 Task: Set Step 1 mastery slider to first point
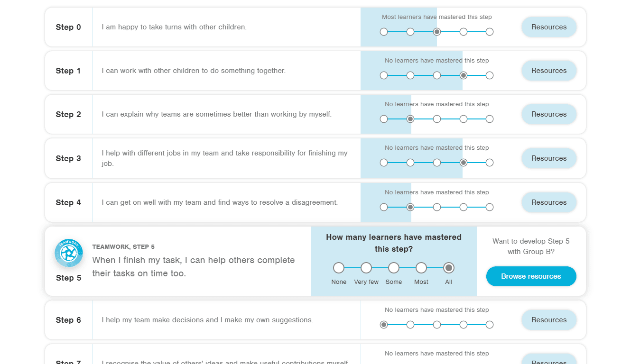click(384, 75)
